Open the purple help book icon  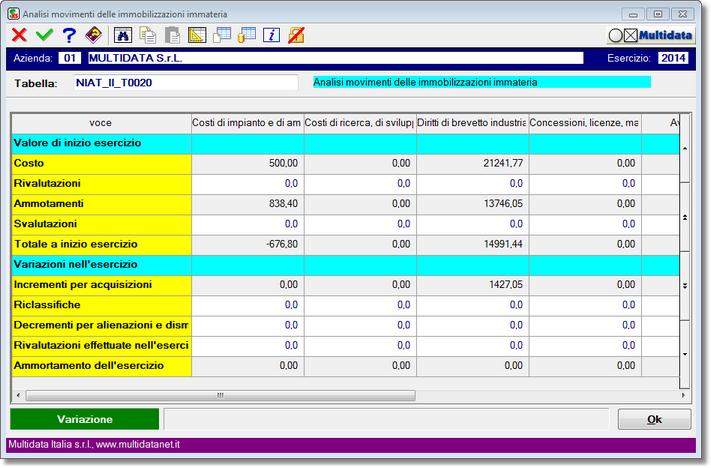click(94, 35)
